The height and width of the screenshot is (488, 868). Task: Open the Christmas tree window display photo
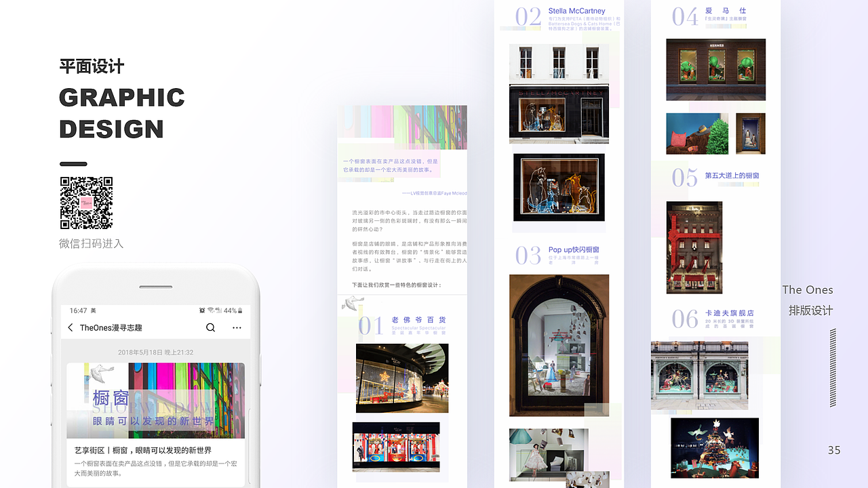pyautogui.click(x=715, y=448)
